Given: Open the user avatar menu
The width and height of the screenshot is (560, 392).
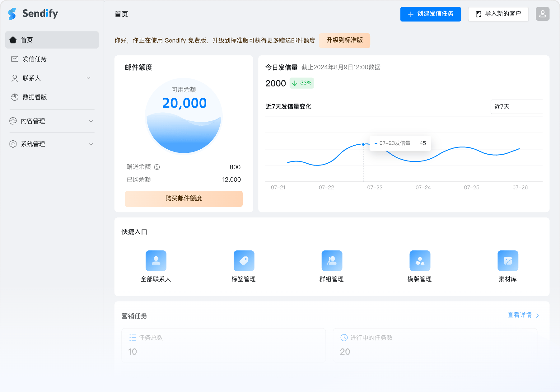Looking at the screenshot, I should [x=542, y=14].
